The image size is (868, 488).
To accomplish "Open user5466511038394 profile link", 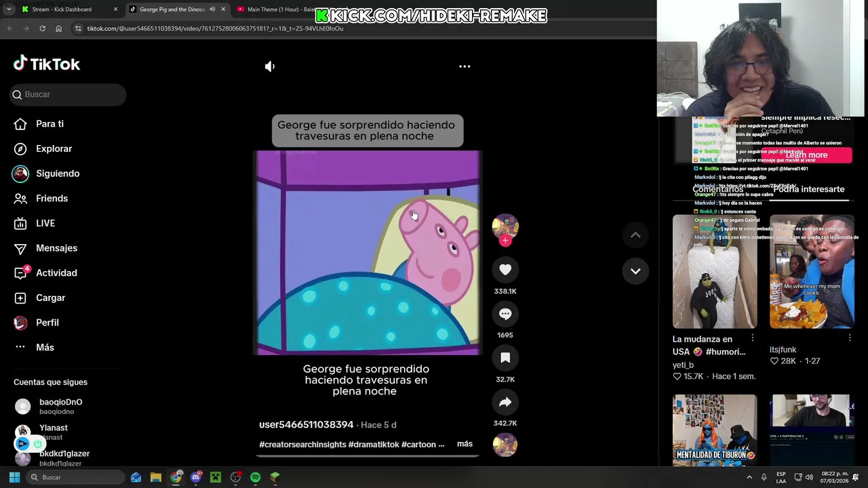I will [x=307, y=424].
